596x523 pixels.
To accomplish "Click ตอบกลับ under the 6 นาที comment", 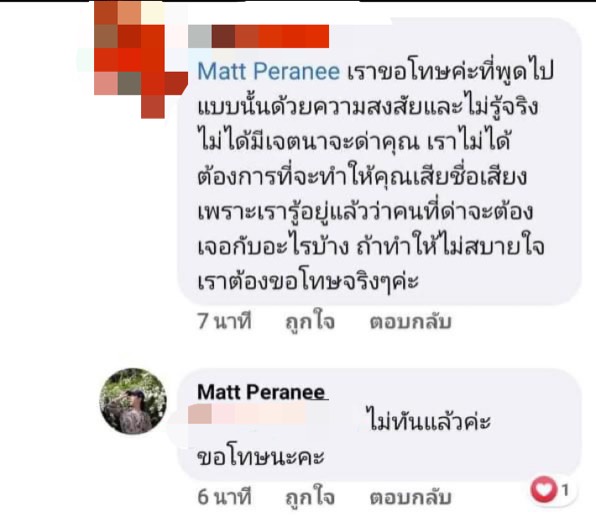I will [x=410, y=498].
